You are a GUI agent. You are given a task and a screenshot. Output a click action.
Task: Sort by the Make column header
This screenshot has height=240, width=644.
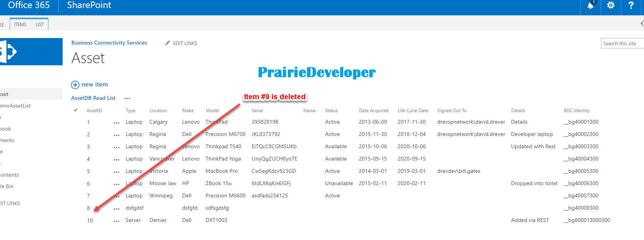188,111
